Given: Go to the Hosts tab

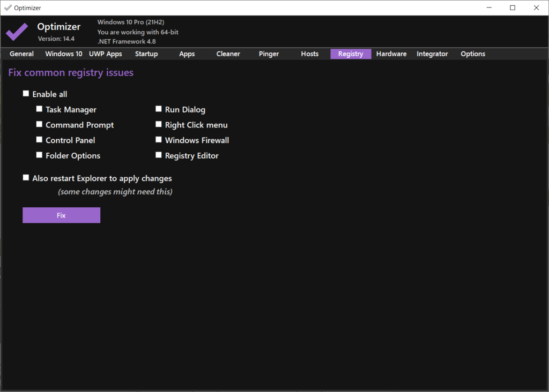Looking at the screenshot, I should (x=310, y=54).
